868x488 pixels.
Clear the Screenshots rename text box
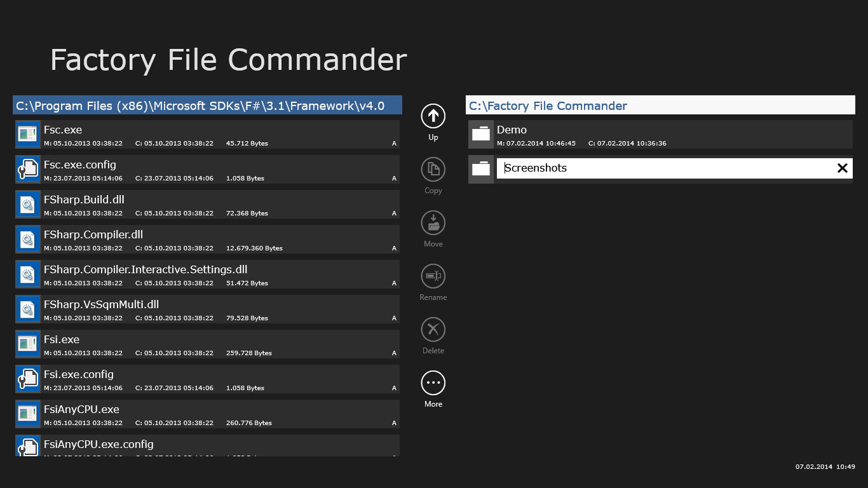[842, 168]
